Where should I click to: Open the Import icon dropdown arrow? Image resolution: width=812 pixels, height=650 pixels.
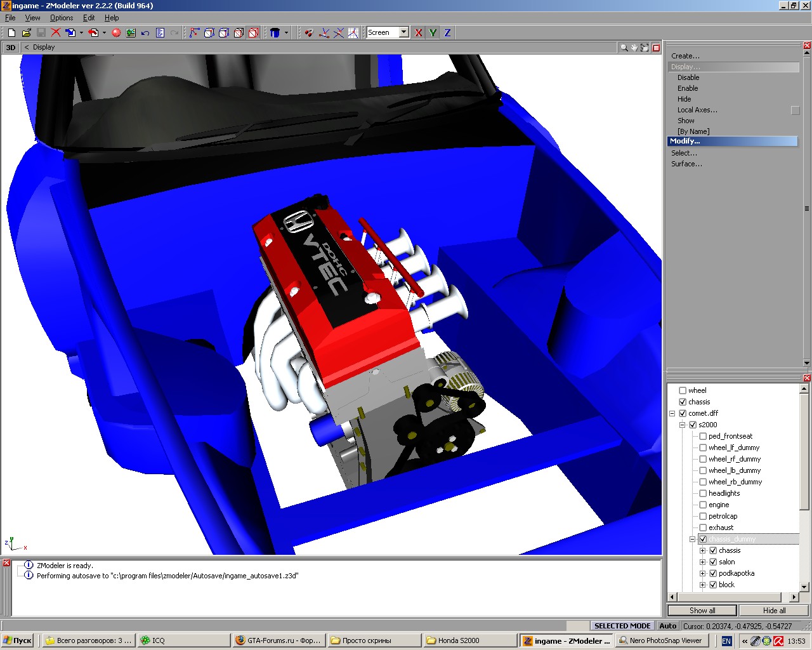click(x=81, y=32)
